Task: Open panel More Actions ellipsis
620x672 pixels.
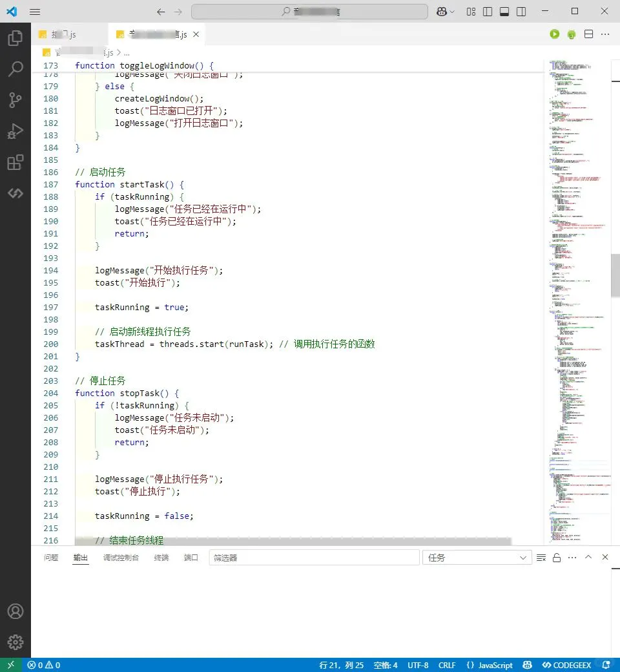Action: tap(572, 558)
